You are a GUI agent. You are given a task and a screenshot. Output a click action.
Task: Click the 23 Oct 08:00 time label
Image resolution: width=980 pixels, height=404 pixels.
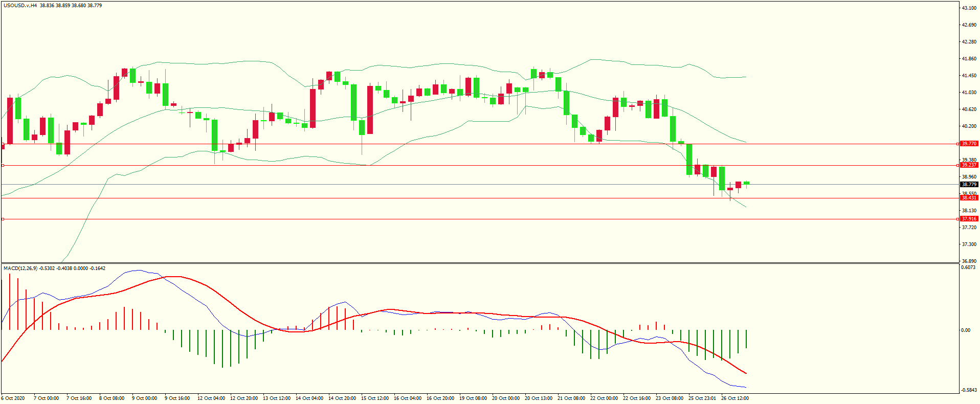[670, 398]
